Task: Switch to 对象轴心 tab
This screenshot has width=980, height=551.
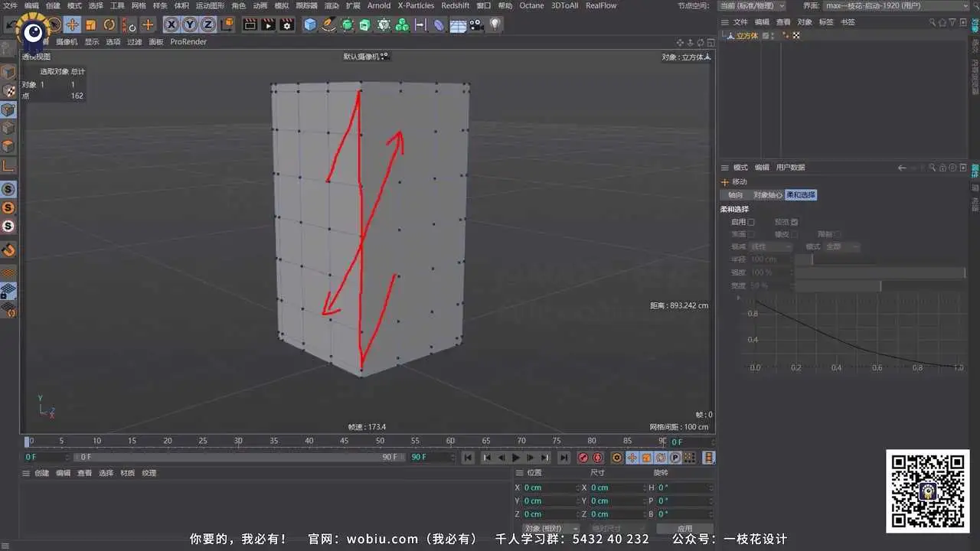Action: (x=767, y=195)
